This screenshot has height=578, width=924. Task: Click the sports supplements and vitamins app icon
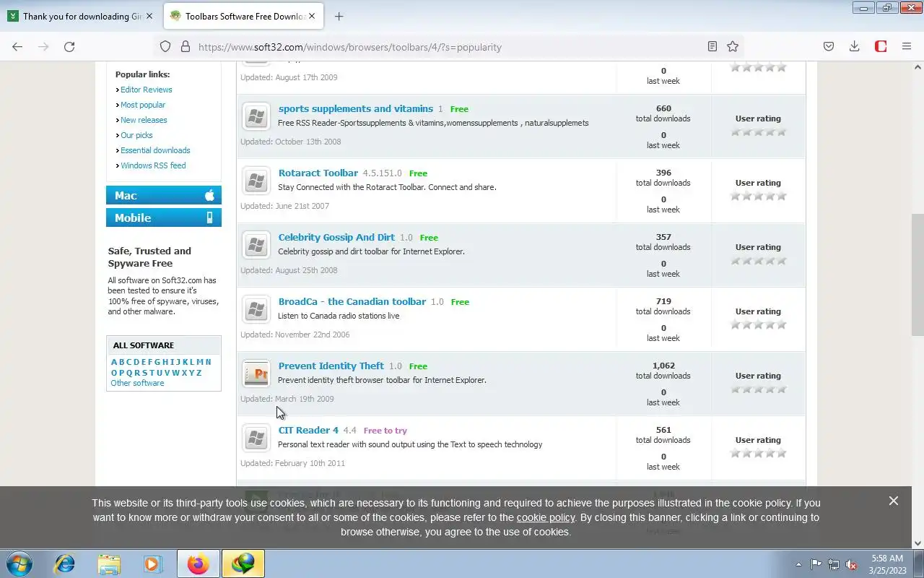[256, 117]
